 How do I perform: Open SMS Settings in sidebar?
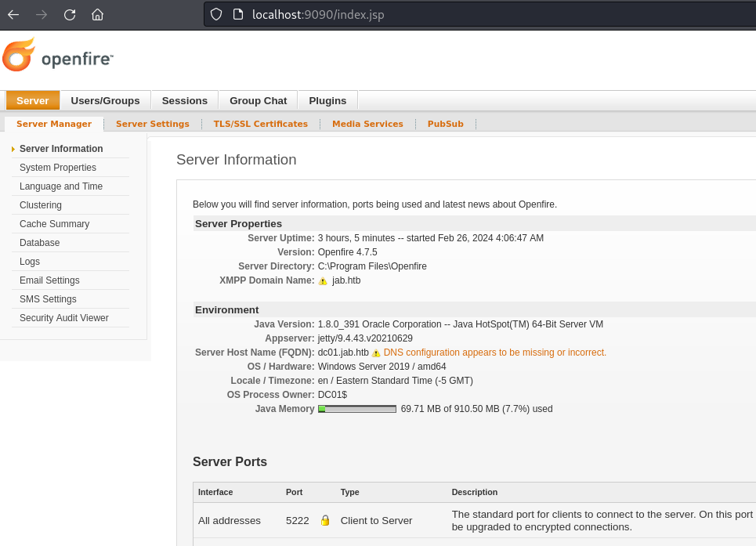(x=48, y=298)
